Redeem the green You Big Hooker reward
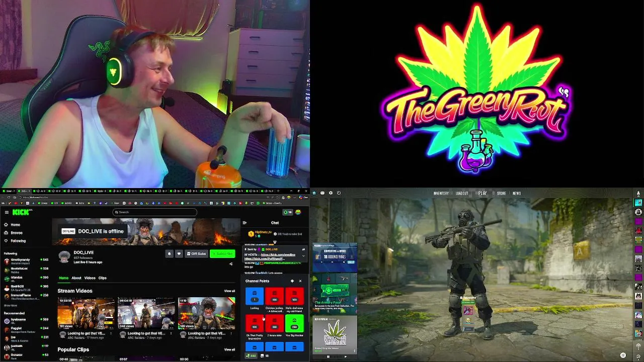This screenshot has height=362, width=644. tap(294, 323)
